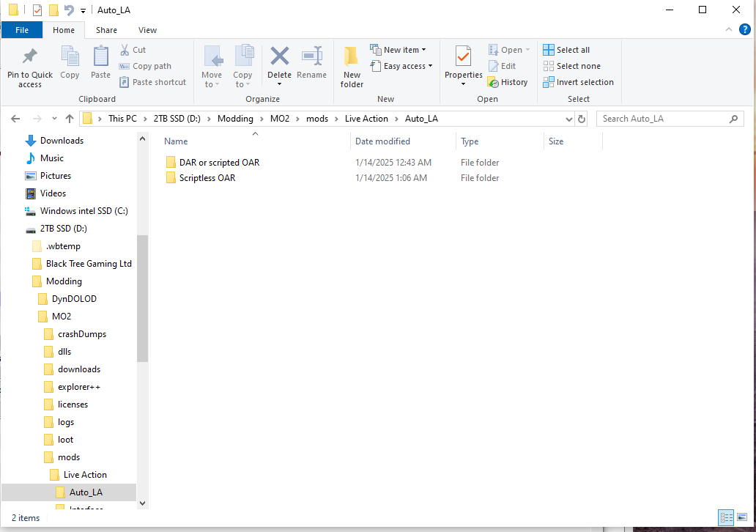Click mods breadcrumb in address bar
This screenshot has width=756, height=532.
pos(317,119)
